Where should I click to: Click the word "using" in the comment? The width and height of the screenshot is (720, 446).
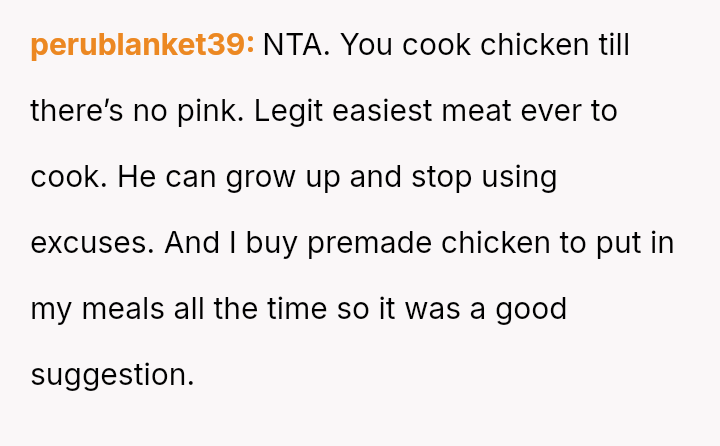(519, 177)
